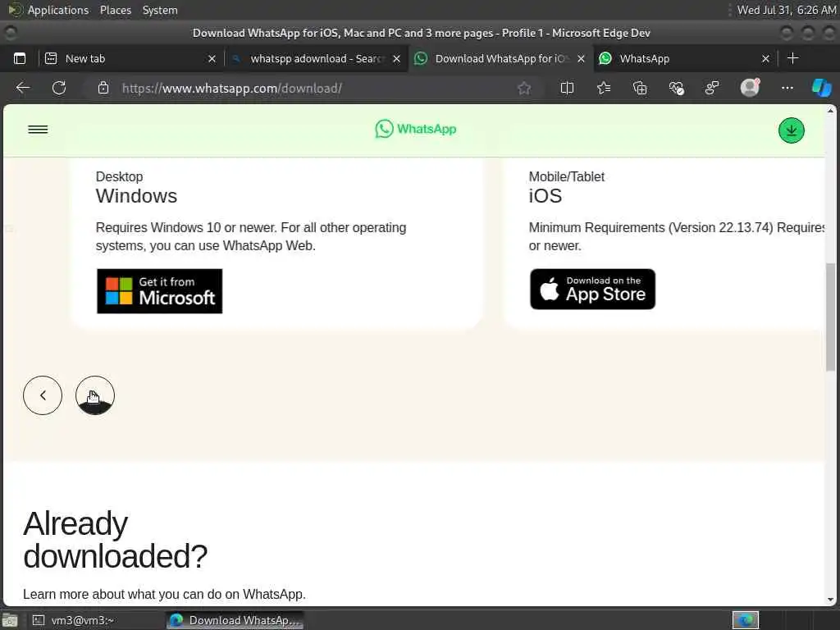This screenshot has height=630, width=840.
Task: Click the clock showing Wed Jul 31
Action: coord(786,10)
